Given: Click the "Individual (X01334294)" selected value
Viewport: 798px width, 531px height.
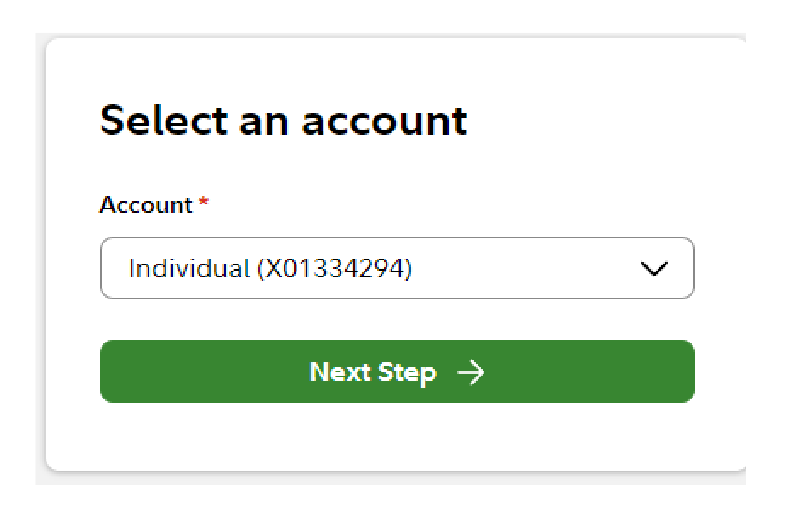Looking at the screenshot, I should pyautogui.click(x=270, y=268).
